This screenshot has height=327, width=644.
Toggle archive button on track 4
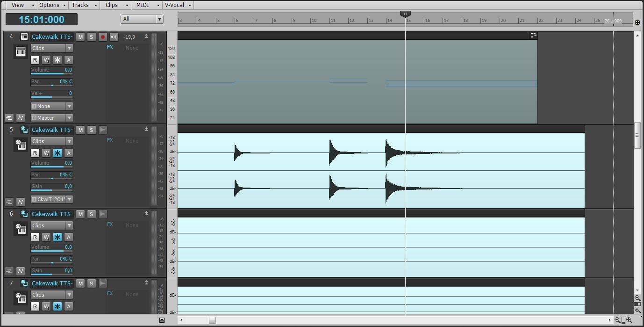pyautogui.click(x=68, y=60)
